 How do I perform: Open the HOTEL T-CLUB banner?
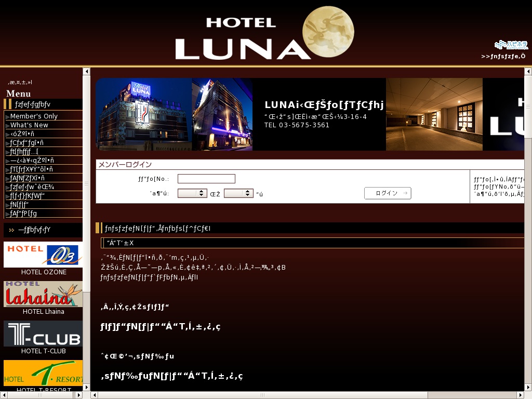(x=43, y=334)
